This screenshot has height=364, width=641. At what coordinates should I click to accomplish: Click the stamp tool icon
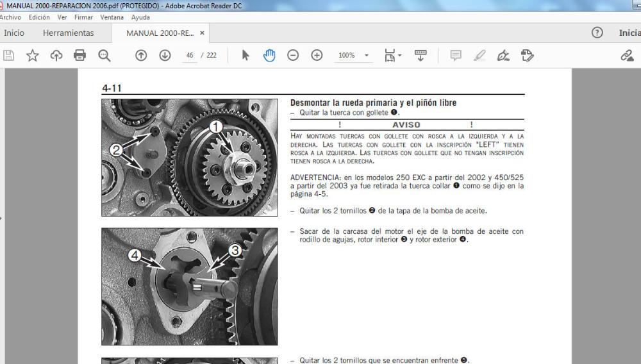[x=527, y=55]
